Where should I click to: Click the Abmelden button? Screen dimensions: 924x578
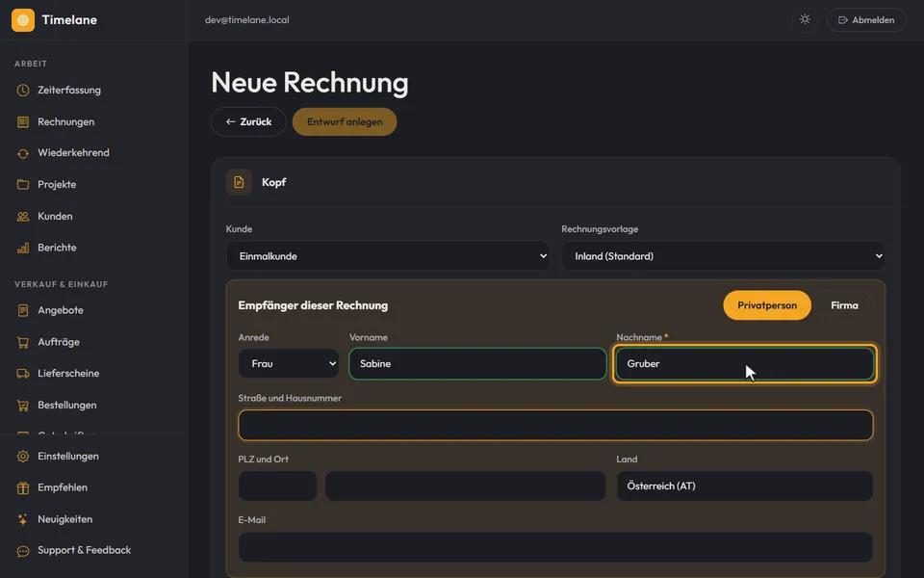[866, 20]
